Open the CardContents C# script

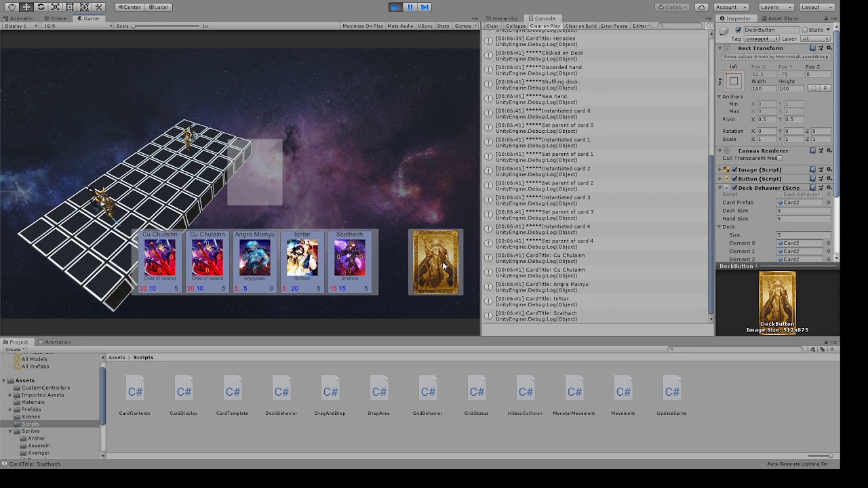coord(135,396)
